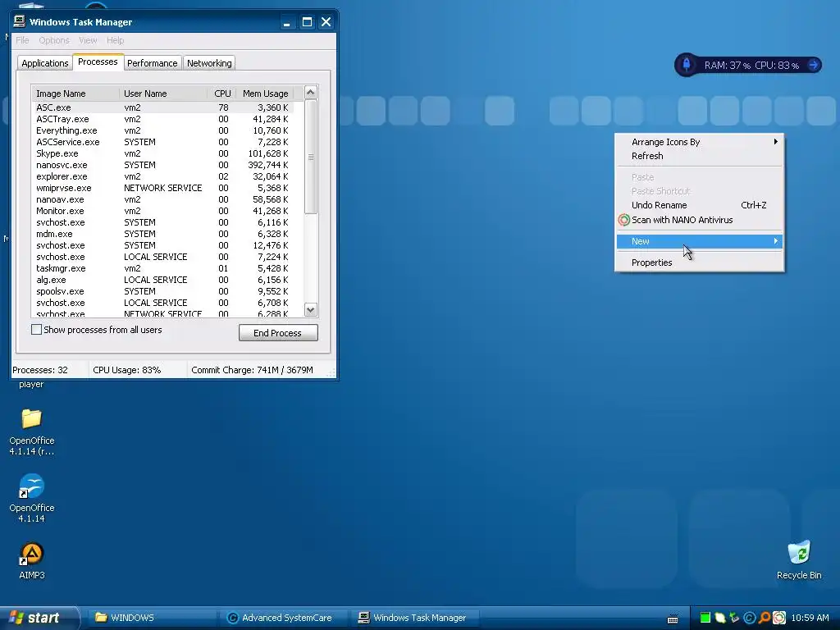The height and width of the screenshot is (630, 840).
Task: Click the Advanced SystemCare tray icon
Action: click(750, 618)
